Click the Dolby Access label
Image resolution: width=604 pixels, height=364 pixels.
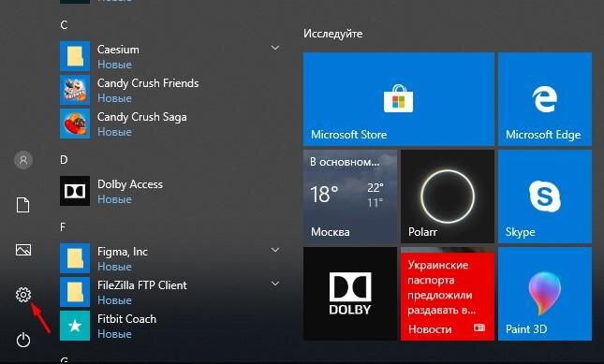pyautogui.click(x=130, y=184)
